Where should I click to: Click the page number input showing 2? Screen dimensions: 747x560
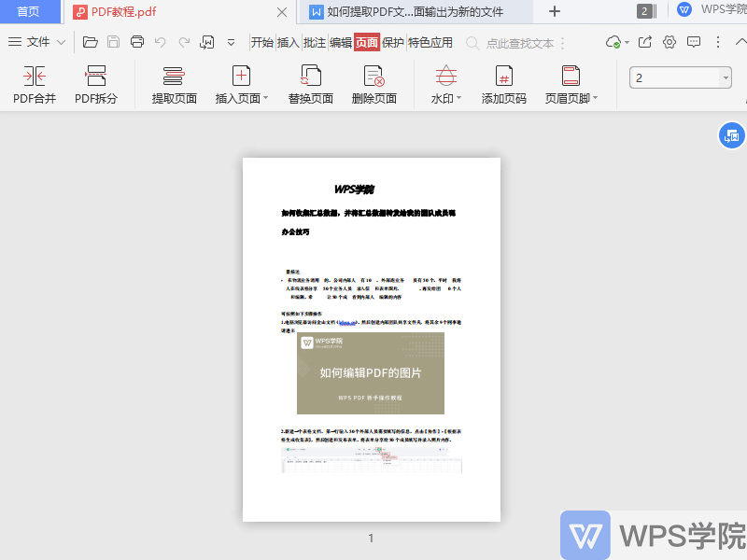coord(674,77)
